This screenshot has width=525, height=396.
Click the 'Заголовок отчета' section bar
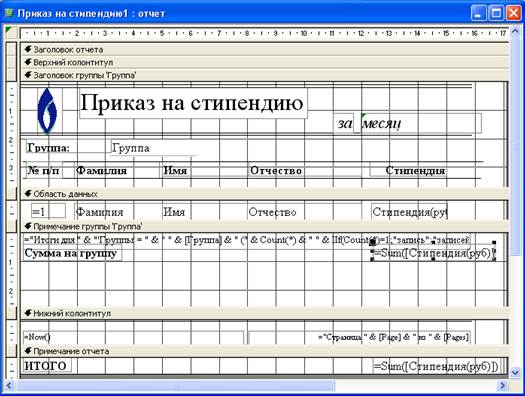pyautogui.click(x=265, y=50)
